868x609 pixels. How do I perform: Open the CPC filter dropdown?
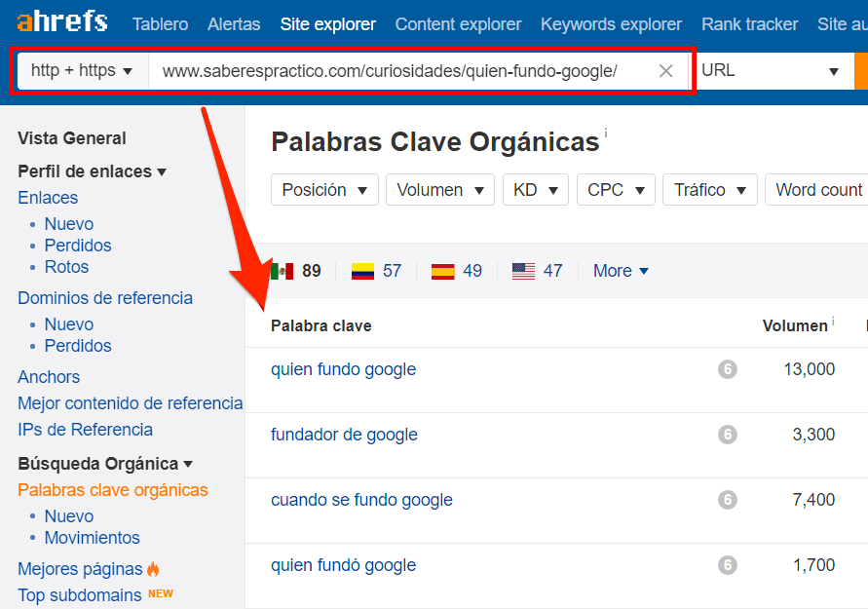click(616, 190)
